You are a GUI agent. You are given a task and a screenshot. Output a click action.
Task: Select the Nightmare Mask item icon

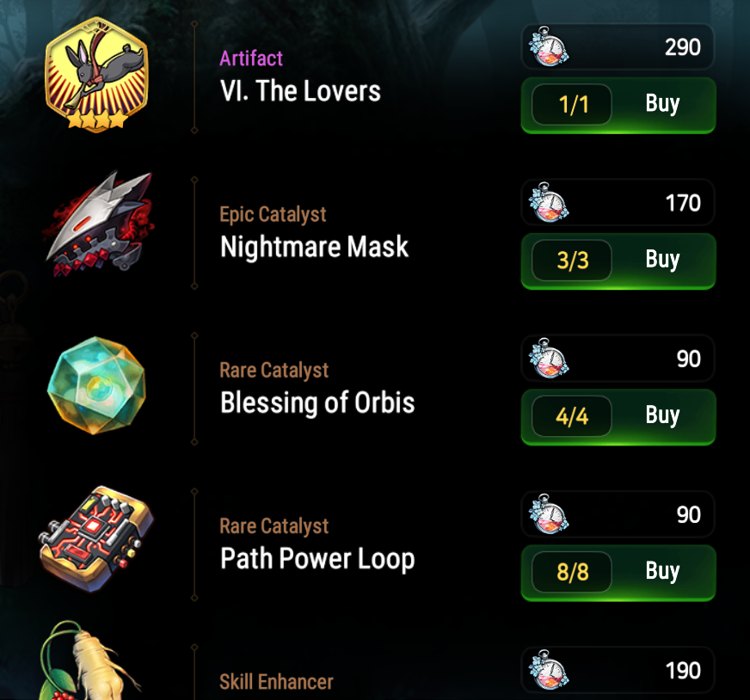[99, 224]
